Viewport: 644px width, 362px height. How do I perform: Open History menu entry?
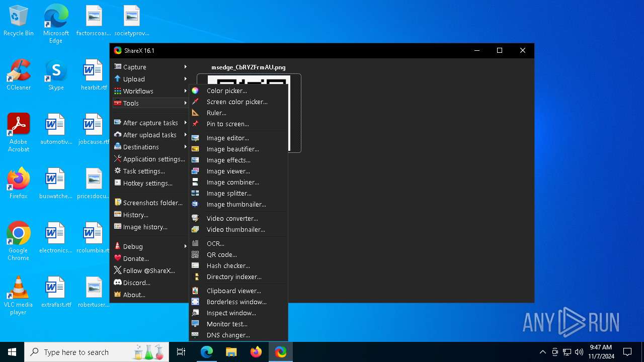[x=150, y=215]
